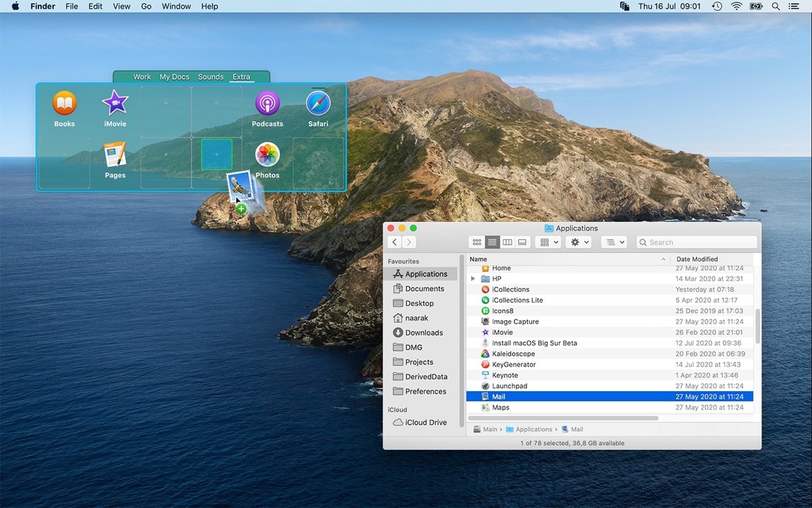Switch Finder to column view
The width and height of the screenshot is (812, 508).
point(507,242)
